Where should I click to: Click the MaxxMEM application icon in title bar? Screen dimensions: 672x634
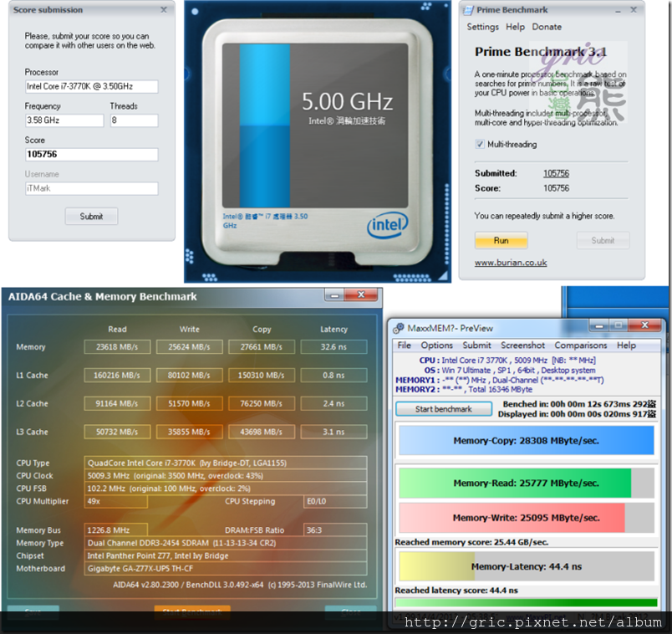[x=399, y=328]
